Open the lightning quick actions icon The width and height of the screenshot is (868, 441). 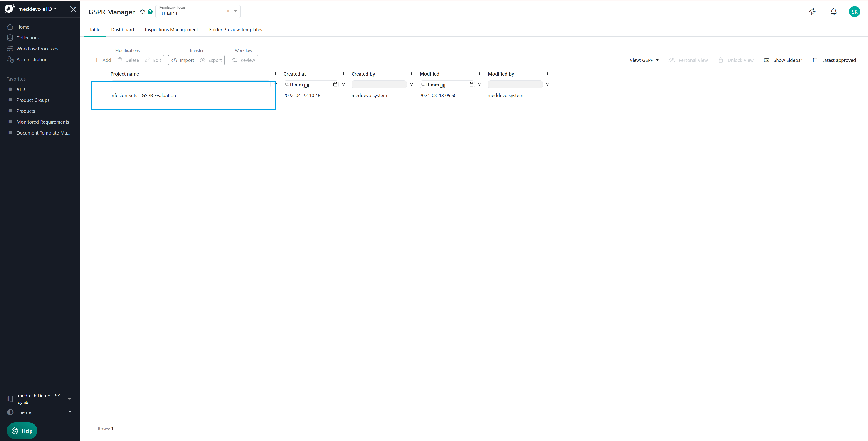pos(812,12)
